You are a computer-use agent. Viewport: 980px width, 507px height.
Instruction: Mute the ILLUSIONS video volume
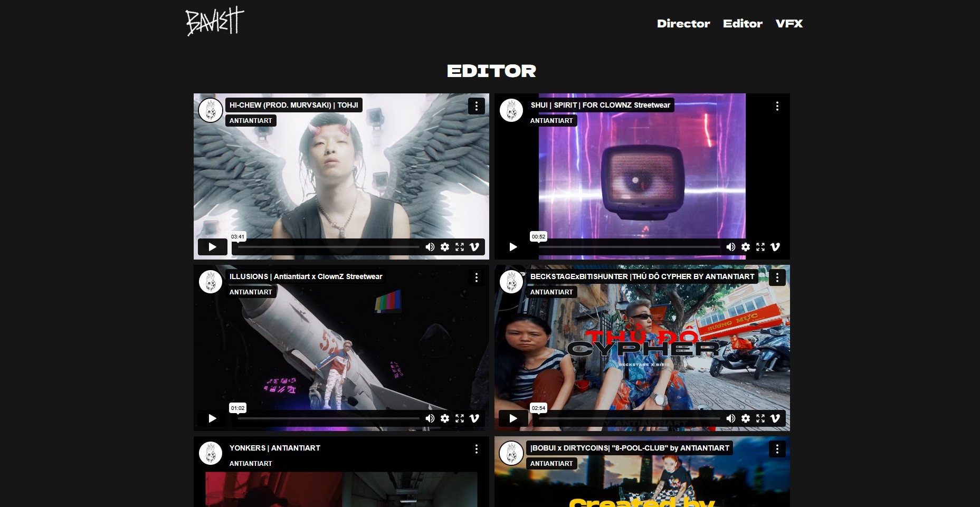[x=430, y=418]
